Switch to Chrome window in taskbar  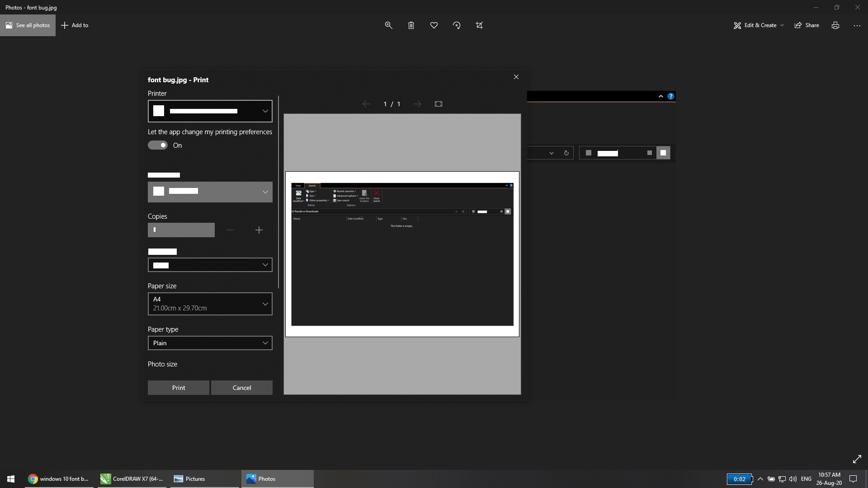pyautogui.click(x=59, y=479)
